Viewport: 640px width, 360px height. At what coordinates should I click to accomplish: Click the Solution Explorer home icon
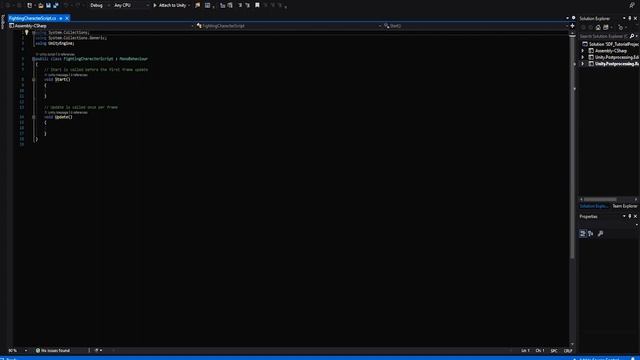(x=598, y=27)
